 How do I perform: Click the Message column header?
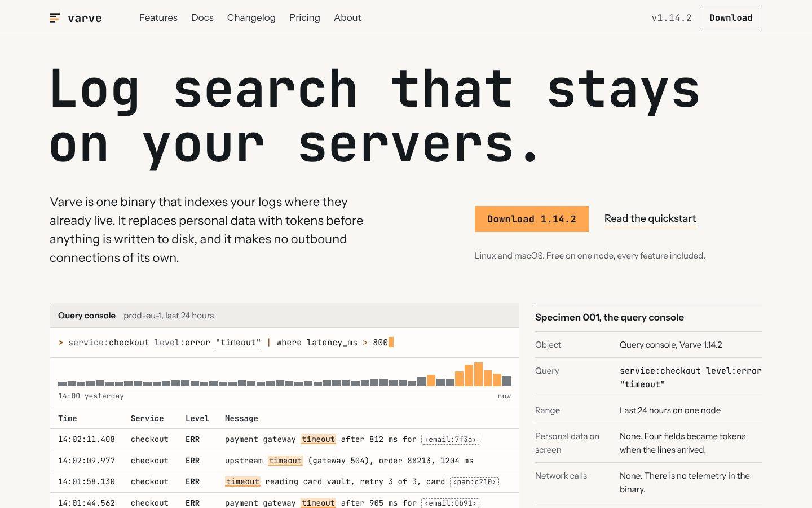[x=241, y=418]
